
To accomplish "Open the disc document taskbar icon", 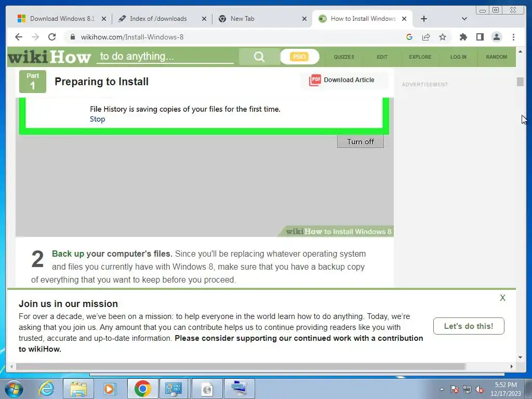I will pos(207,389).
